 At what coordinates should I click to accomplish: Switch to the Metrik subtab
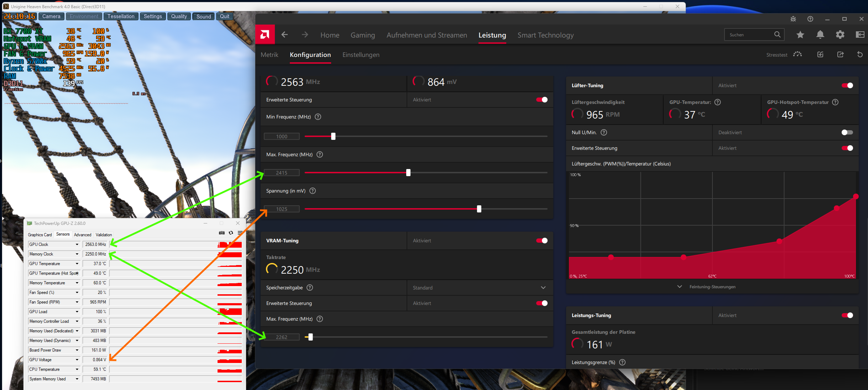tap(269, 55)
